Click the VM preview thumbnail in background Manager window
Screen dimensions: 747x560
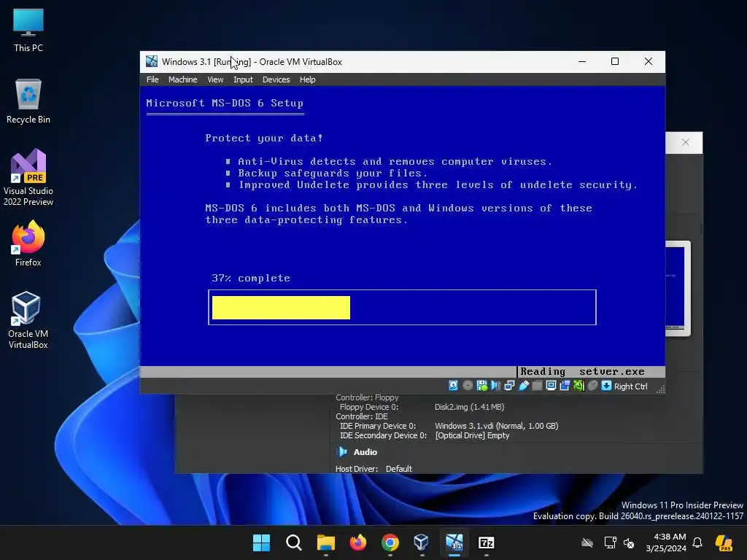[678, 288]
